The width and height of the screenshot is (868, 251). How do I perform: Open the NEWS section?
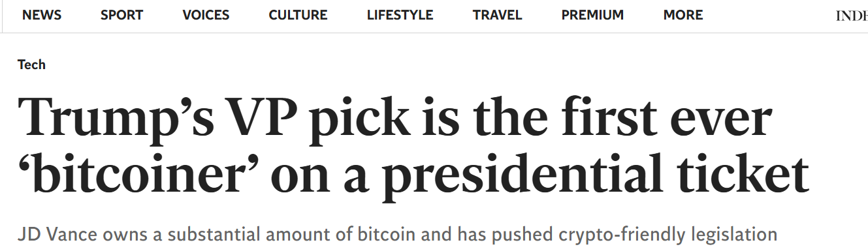click(42, 15)
